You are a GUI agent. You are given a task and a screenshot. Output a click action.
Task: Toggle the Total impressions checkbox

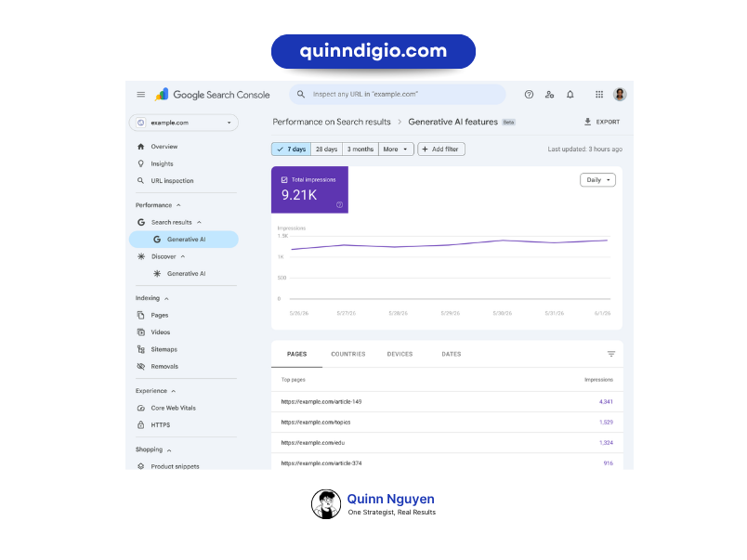click(284, 180)
